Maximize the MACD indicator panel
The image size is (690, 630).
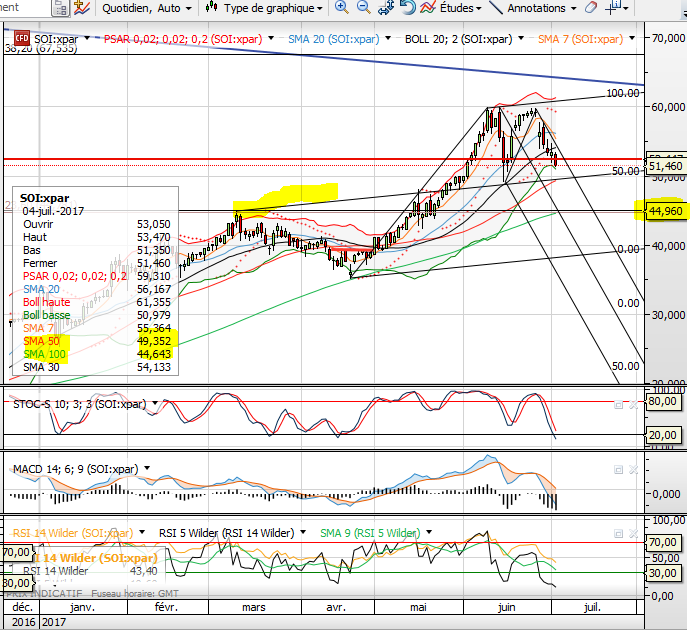(618, 470)
